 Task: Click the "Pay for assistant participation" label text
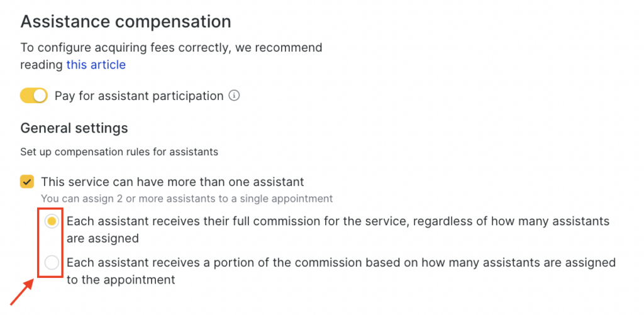pos(139,96)
